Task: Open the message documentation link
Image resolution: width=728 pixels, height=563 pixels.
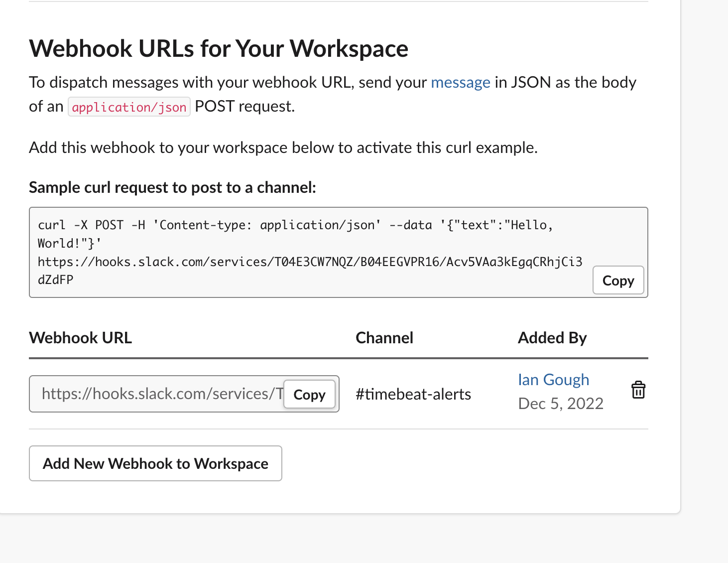Action: (x=461, y=82)
